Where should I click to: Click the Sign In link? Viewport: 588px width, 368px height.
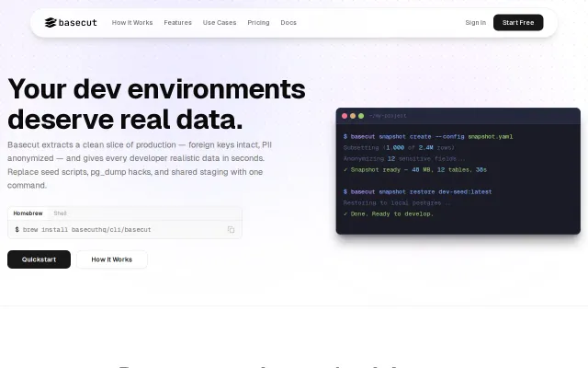tap(476, 22)
